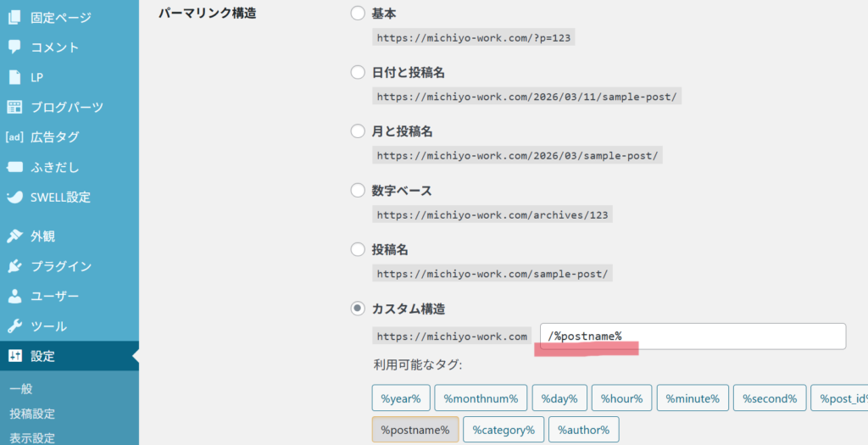Open the 外観 menu

(x=70, y=236)
